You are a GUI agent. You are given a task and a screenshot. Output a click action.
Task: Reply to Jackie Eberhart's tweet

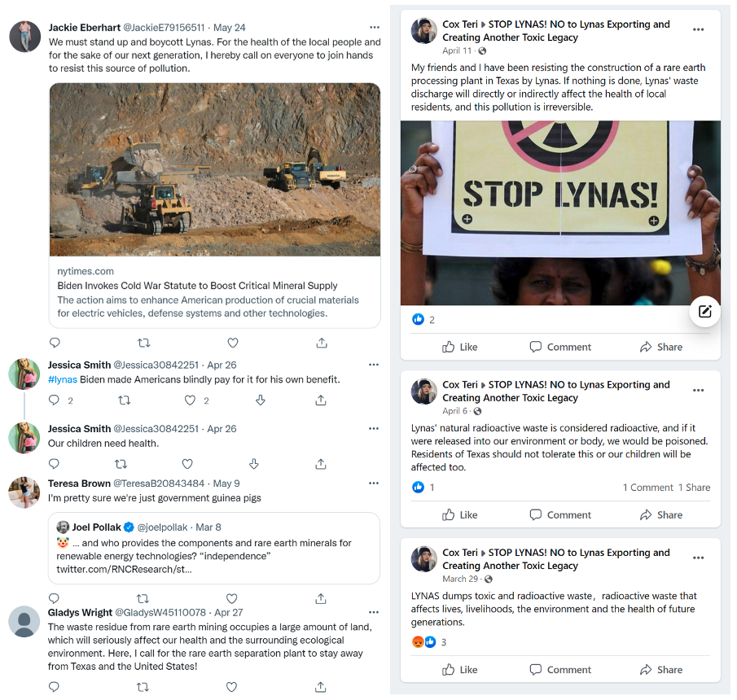[55, 343]
